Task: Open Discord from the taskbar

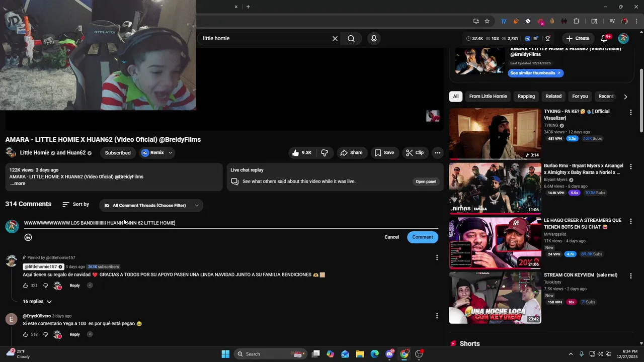Action: [389, 354]
